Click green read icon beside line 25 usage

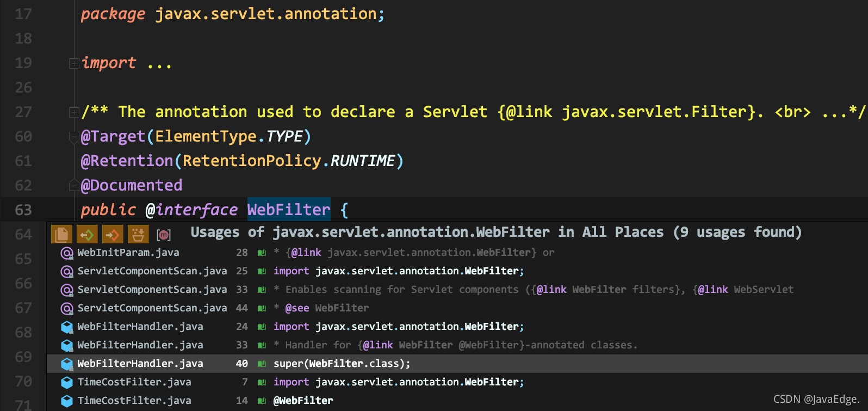[x=262, y=271]
